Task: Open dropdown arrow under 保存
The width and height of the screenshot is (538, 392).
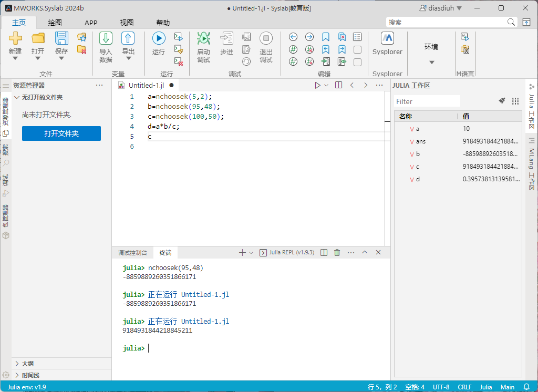Action: pyautogui.click(x=61, y=58)
